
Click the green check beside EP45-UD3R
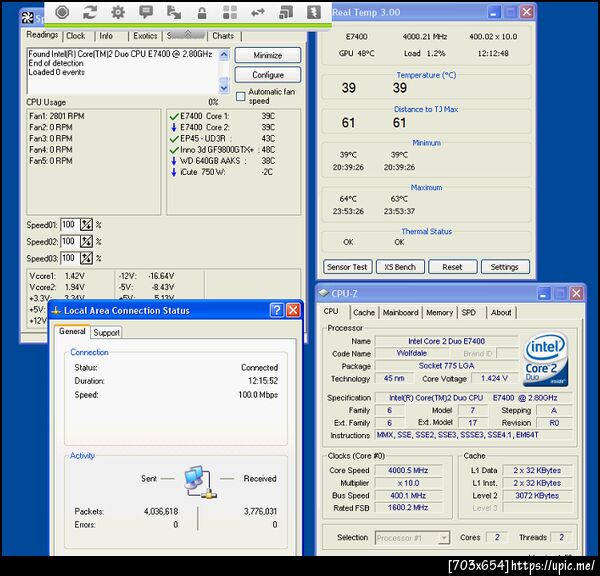click(174, 139)
